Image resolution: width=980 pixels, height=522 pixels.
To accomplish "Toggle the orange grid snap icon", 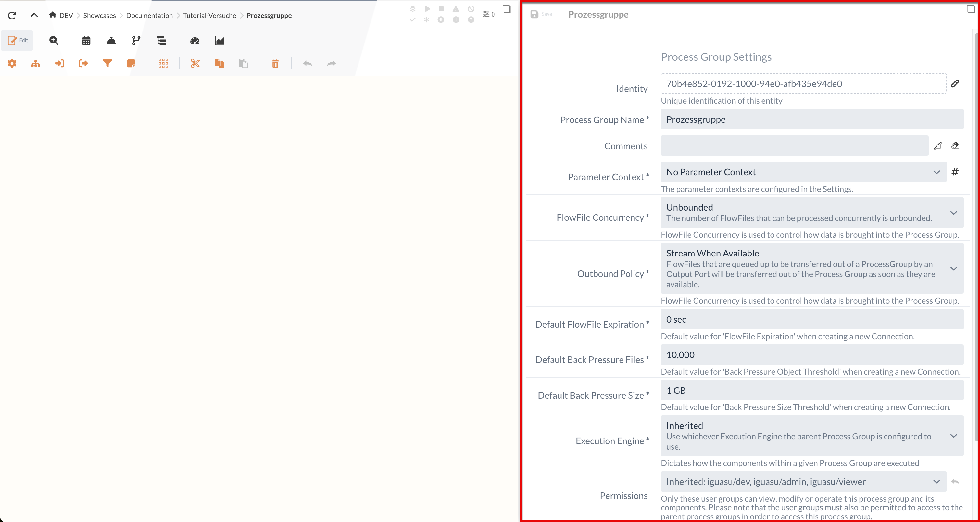I will click(x=163, y=64).
